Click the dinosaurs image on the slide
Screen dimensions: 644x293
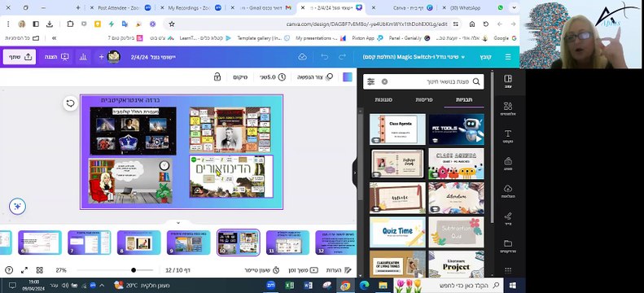tap(231, 176)
